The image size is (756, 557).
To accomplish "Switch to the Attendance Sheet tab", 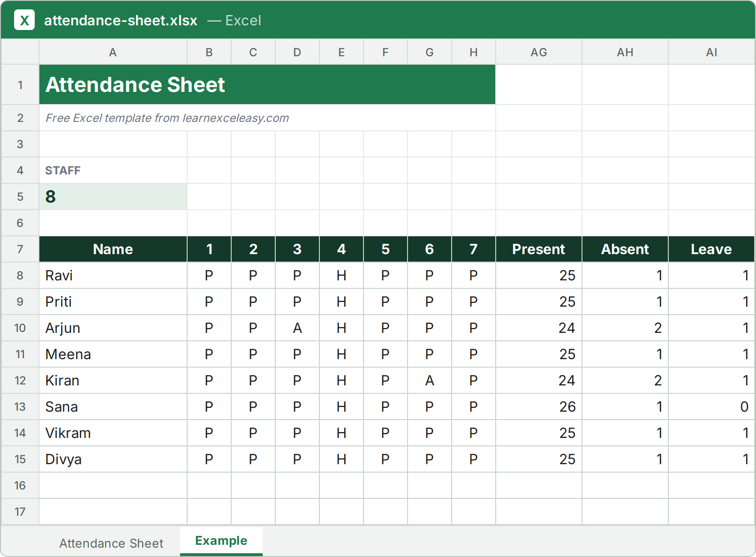I will click(x=111, y=543).
